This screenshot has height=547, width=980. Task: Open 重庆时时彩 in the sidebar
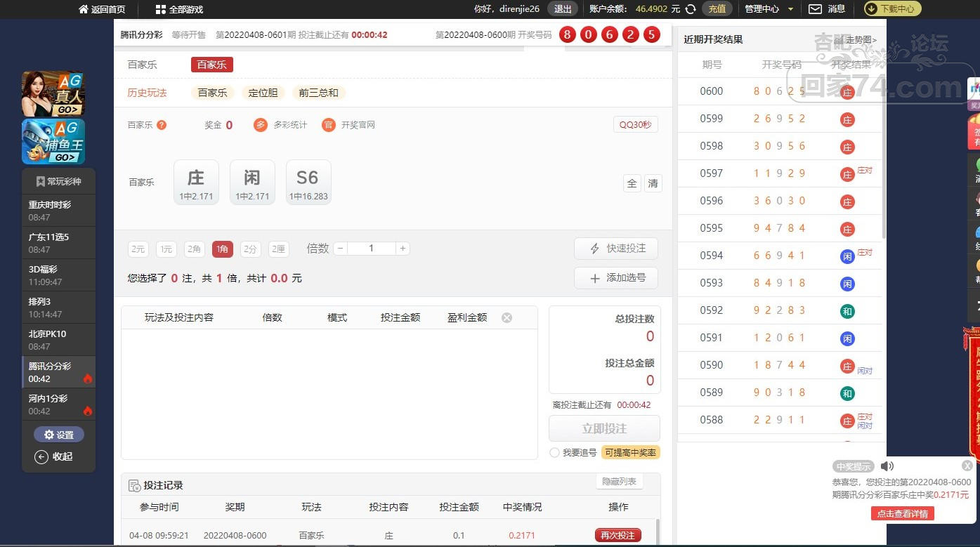point(58,211)
